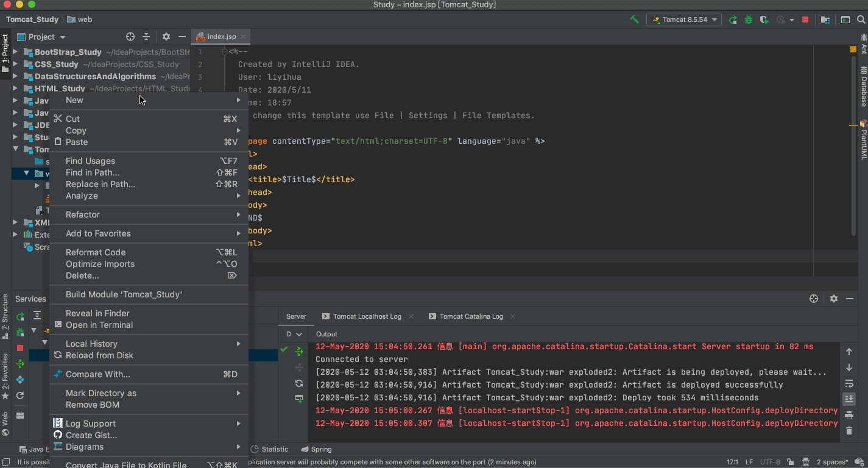Click the up arrow beside the console output
Screen dimensions: 868x468
pos(849,352)
